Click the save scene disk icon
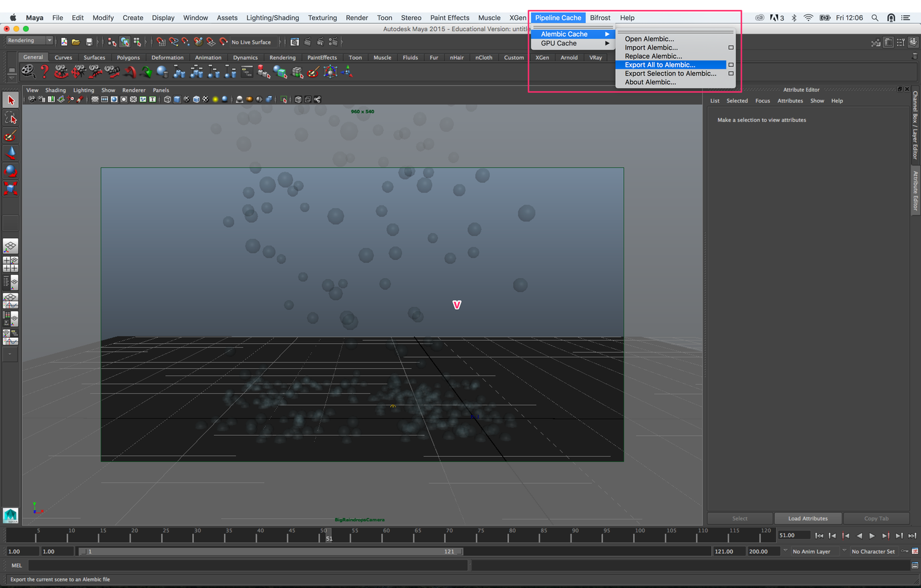This screenshot has width=921, height=588. [x=89, y=42]
